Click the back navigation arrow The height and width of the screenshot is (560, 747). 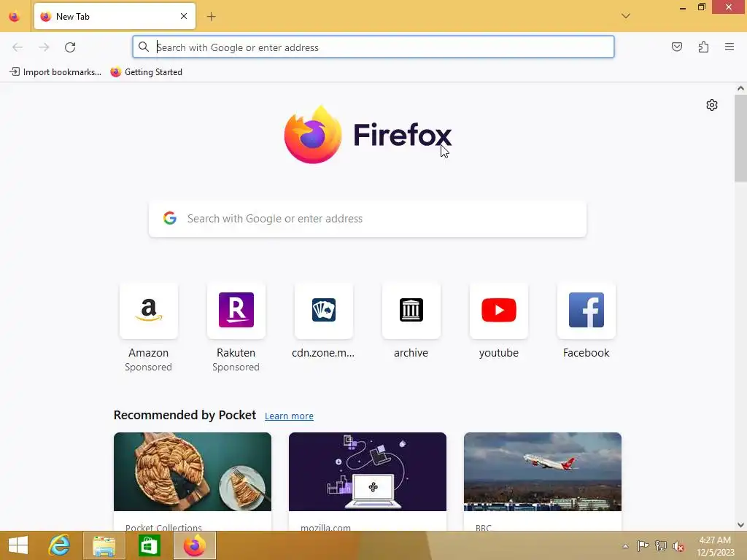click(x=18, y=47)
